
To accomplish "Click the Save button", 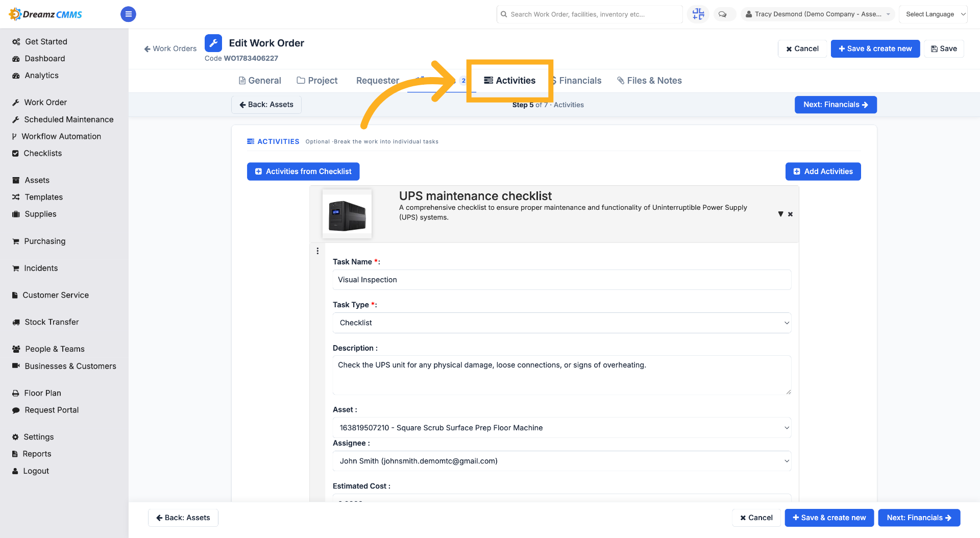I will pos(944,48).
